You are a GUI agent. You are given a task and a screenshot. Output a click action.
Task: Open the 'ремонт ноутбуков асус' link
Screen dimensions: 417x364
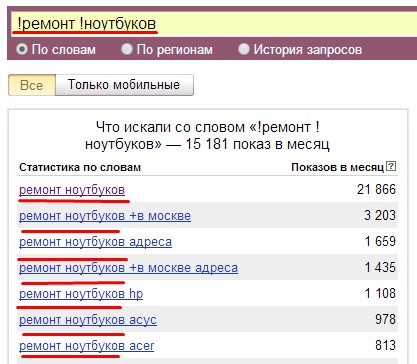pos(88,320)
